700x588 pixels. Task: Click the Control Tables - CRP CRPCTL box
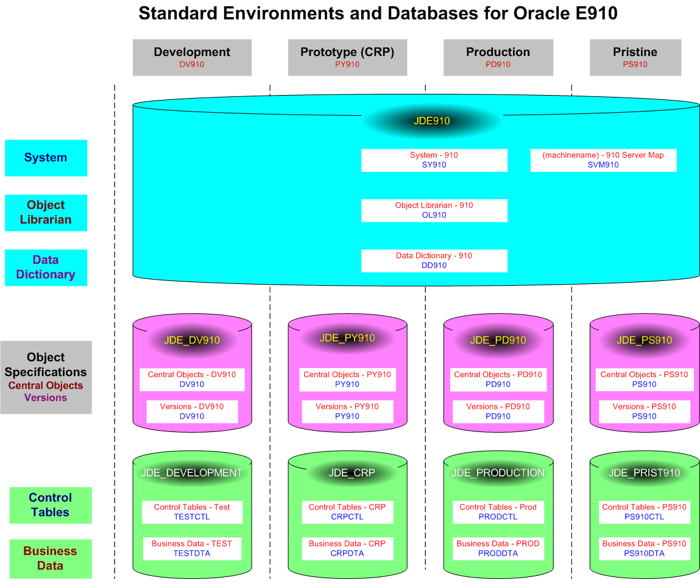[347, 512]
